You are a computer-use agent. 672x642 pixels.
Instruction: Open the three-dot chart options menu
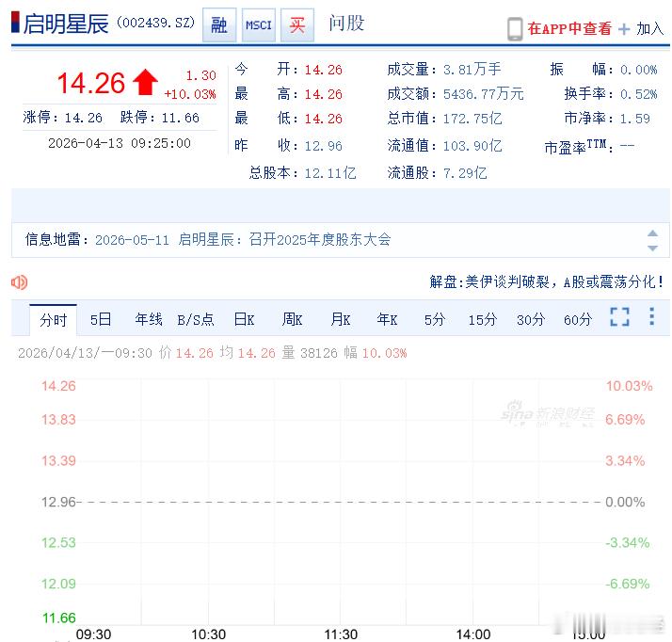pyautogui.click(x=652, y=316)
